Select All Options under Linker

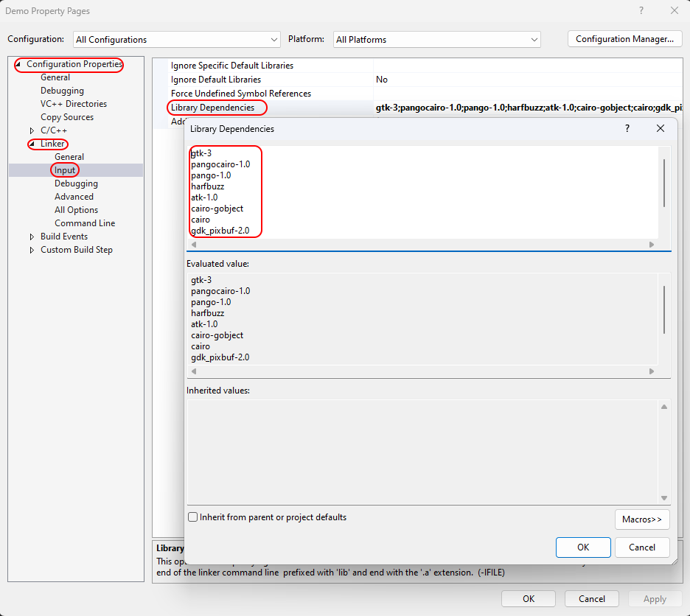[76, 210]
